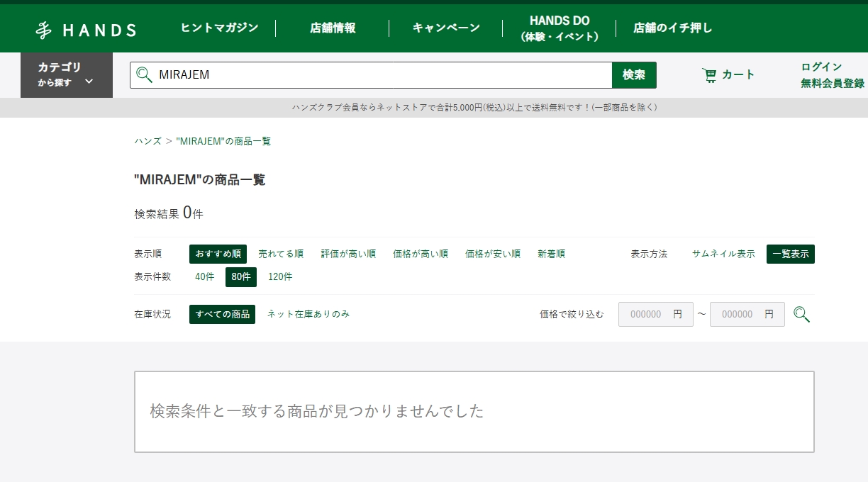Show 80件 per page

click(241, 276)
